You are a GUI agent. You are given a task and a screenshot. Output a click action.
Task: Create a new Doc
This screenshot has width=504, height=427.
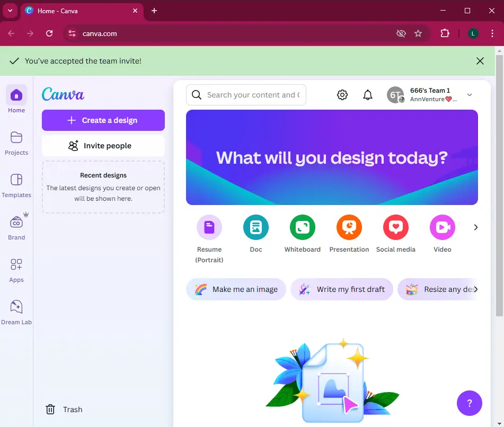(256, 227)
